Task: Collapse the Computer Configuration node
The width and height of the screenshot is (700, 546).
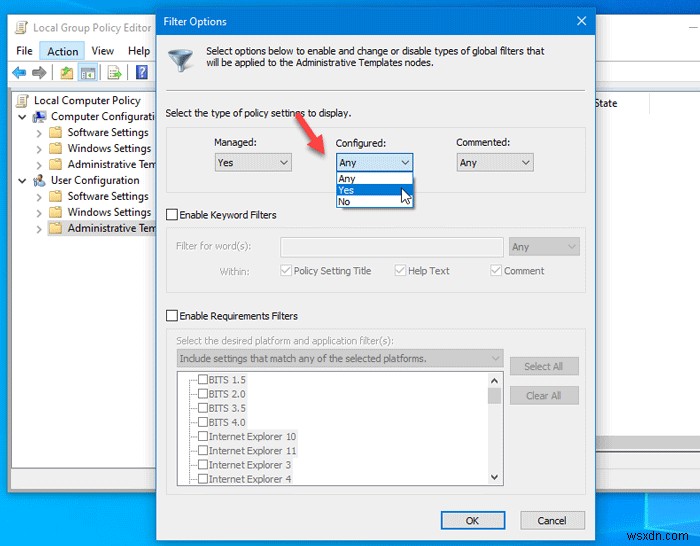Action: [x=22, y=117]
